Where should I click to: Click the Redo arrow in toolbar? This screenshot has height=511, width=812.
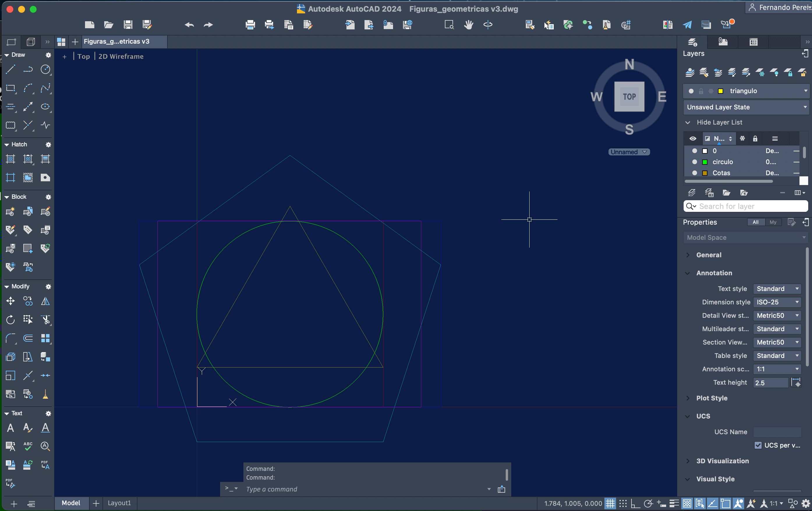tap(208, 25)
